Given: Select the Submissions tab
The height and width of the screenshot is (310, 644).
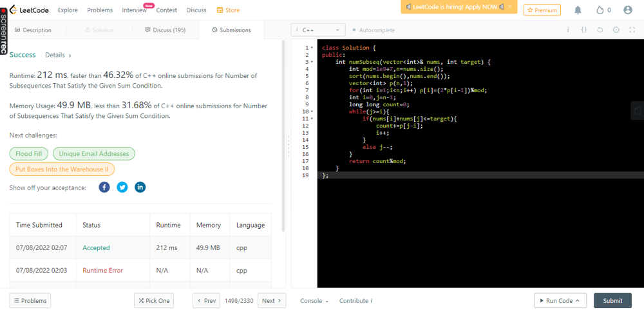Looking at the screenshot, I should [x=231, y=30].
